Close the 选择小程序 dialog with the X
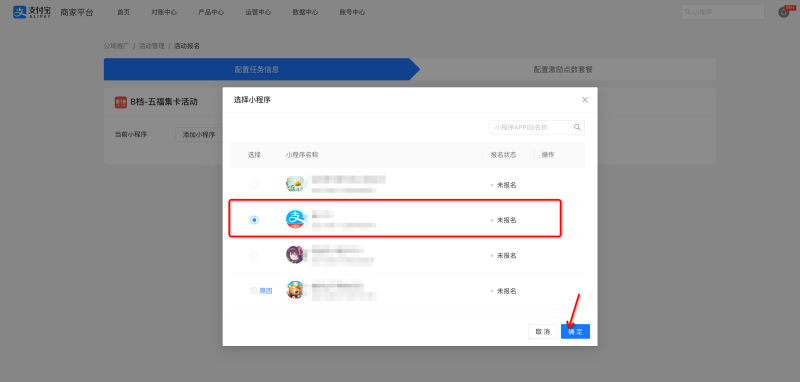800x382 pixels. pos(585,100)
